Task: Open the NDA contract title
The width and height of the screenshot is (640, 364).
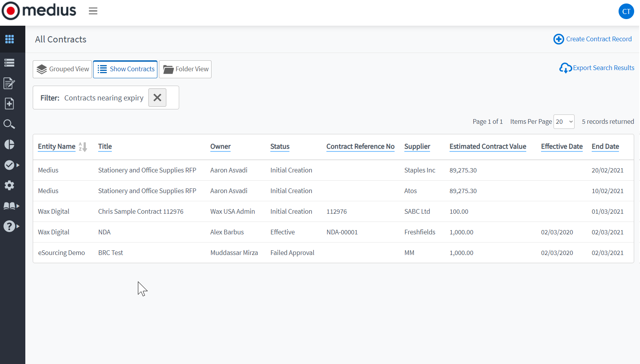Action: pyautogui.click(x=104, y=232)
